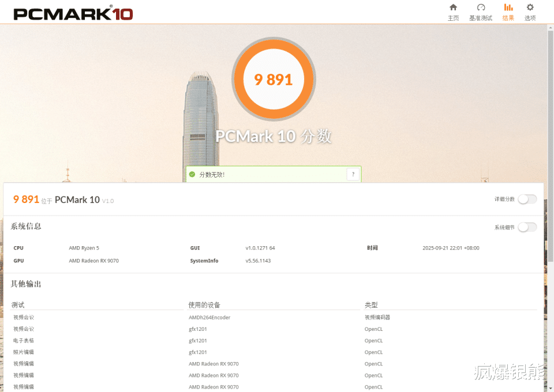Click the CPU value 'AMD Ryzen 5'

84,248
